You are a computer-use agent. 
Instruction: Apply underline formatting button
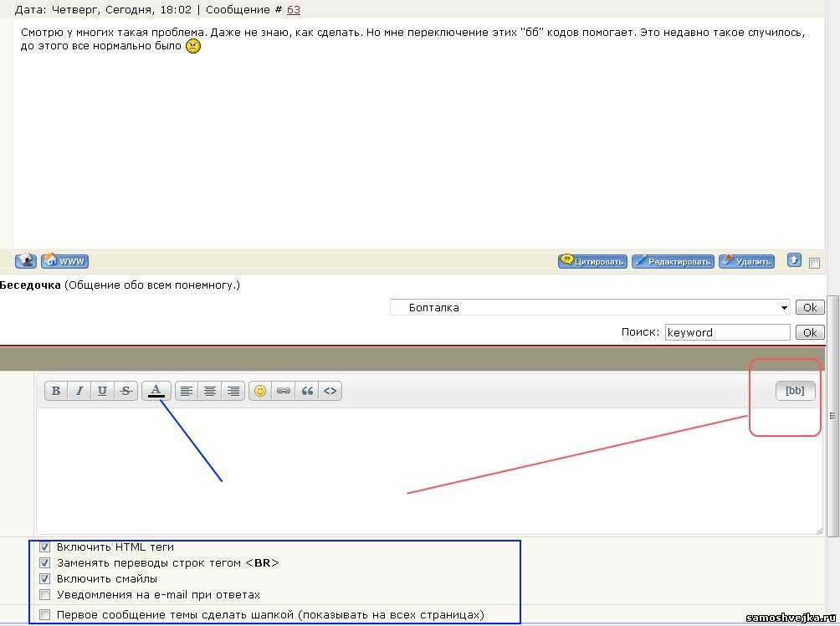pos(102,391)
